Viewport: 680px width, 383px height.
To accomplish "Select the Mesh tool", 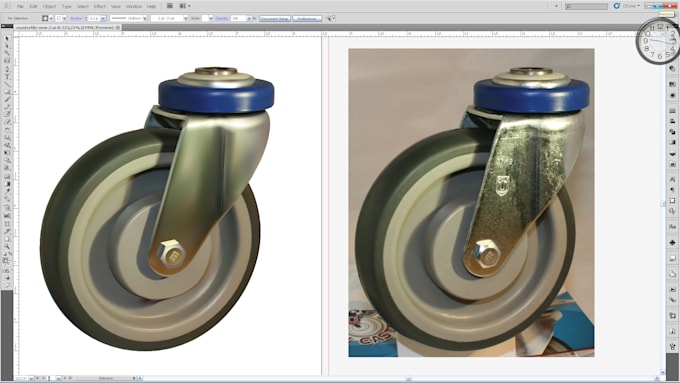I will (7, 176).
